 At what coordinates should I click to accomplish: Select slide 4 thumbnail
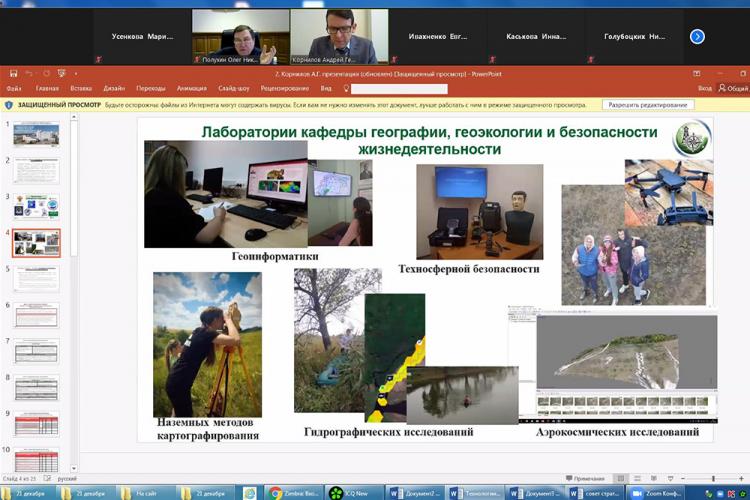pyautogui.click(x=36, y=243)
